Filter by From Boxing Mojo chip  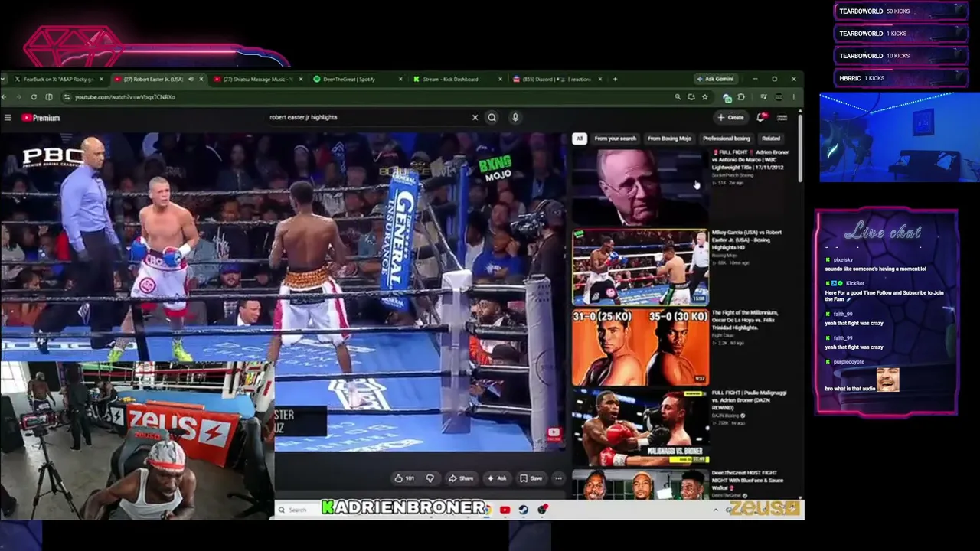[x=669, y=139]
